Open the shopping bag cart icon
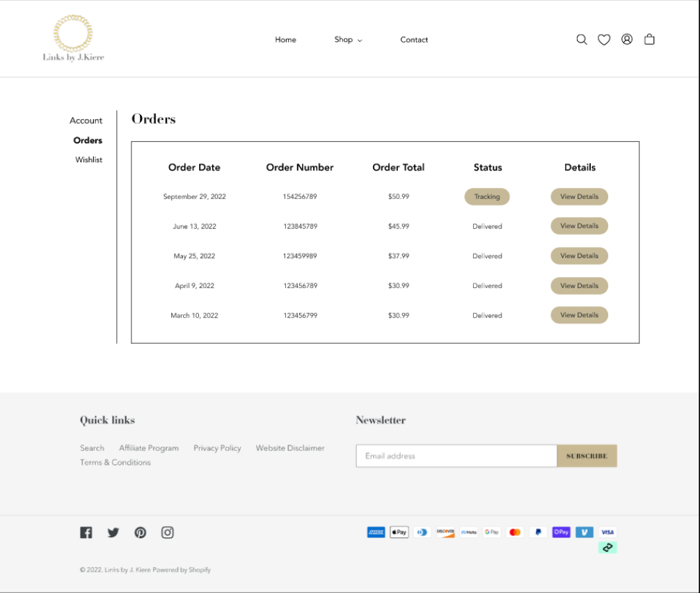The image size is (700, 593). (649, 40)
